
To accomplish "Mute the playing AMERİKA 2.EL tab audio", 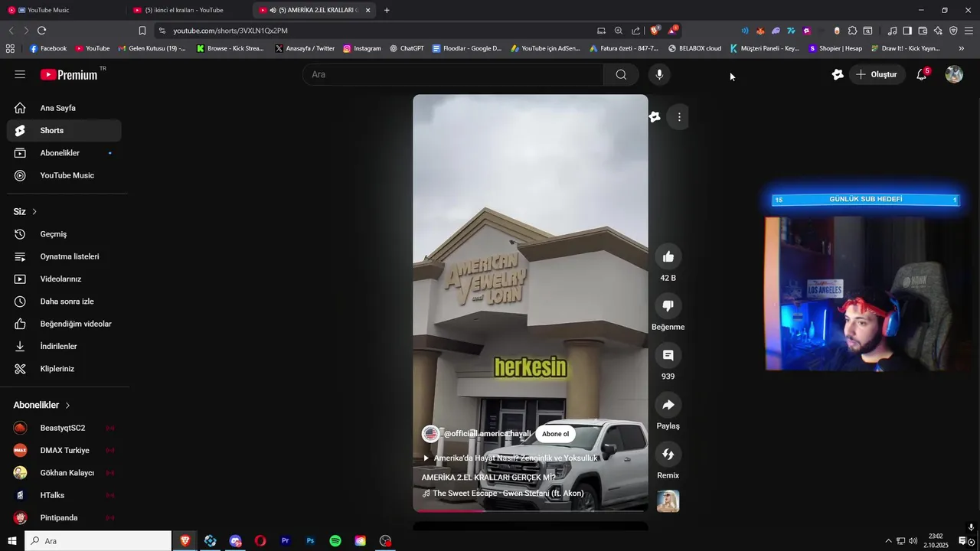I will (x=273, y=10).
